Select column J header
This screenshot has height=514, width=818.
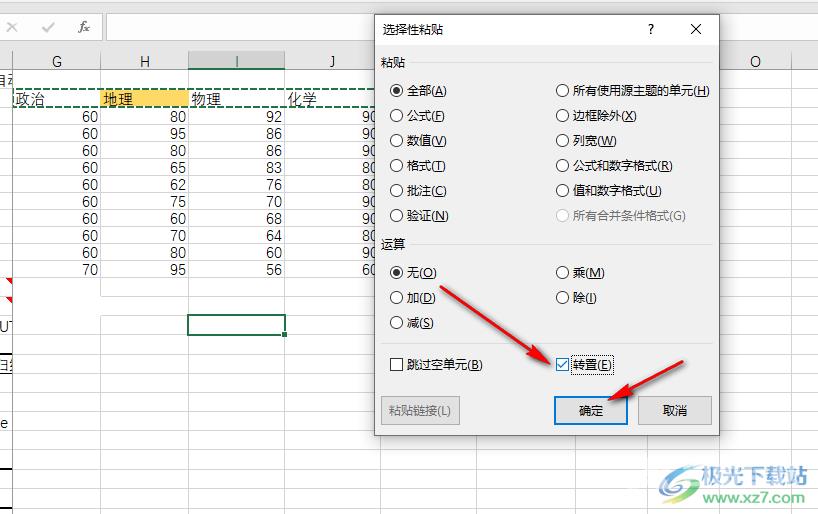pos(332,61)
